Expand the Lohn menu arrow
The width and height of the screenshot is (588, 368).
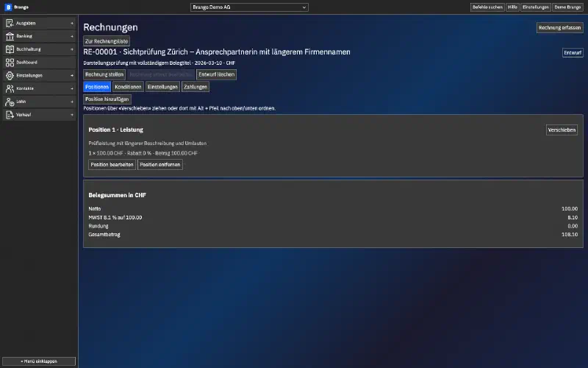(x=71, y=102)
